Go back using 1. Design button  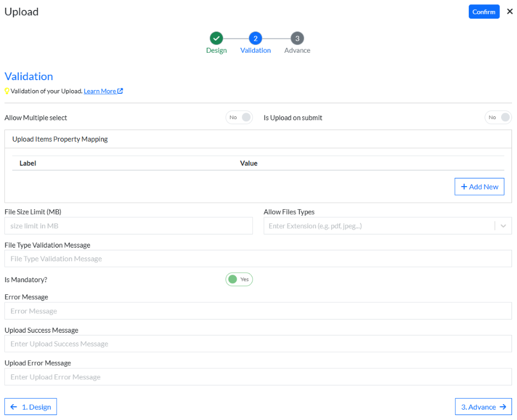pos(31,407)
